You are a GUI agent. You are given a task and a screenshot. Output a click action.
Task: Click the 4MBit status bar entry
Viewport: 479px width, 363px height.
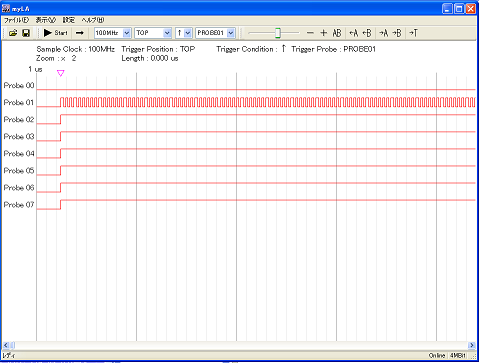click(458, 356)
